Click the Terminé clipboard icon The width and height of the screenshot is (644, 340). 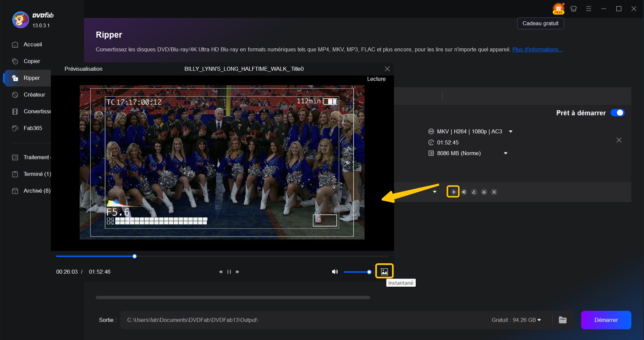pyautogui.click(x=15, y=174)
